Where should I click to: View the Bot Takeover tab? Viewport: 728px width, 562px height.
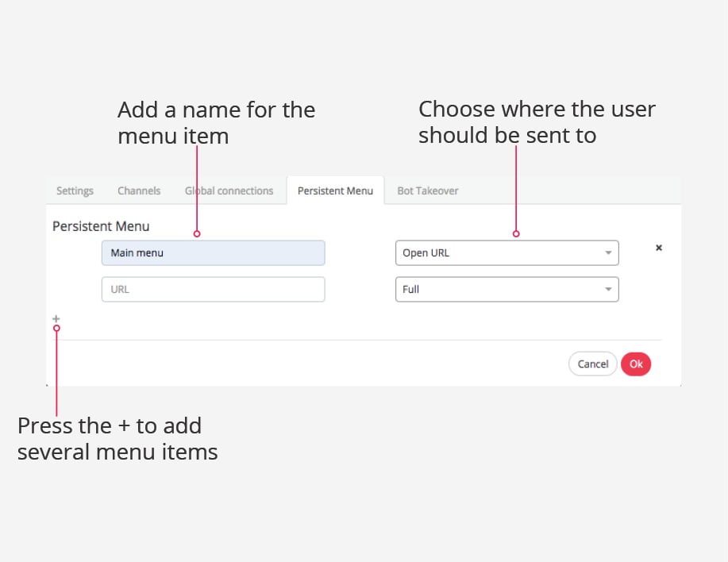(427, 191)
